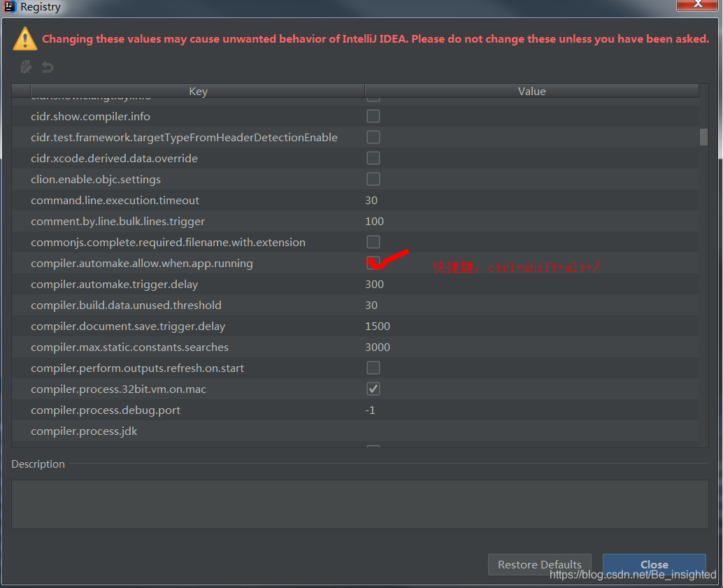Select the compiler.automake.allow.when.app.running key text

[x=141, y=264]
